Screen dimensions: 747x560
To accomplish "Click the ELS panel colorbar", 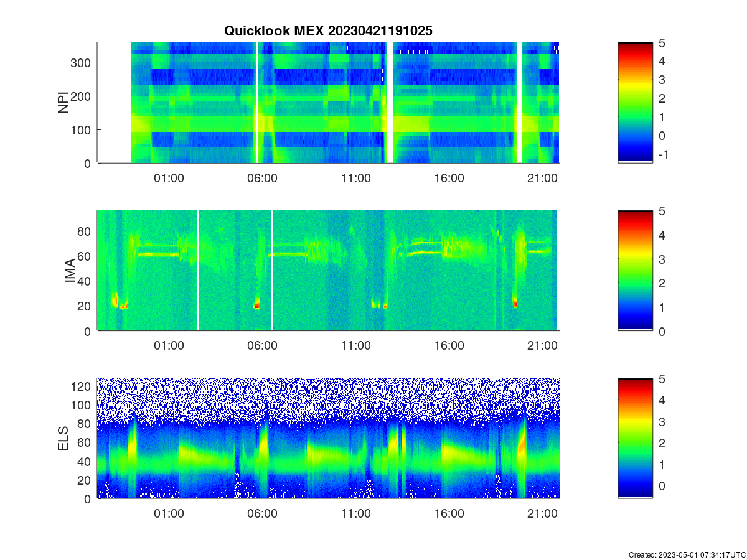I will pos(635,439).
